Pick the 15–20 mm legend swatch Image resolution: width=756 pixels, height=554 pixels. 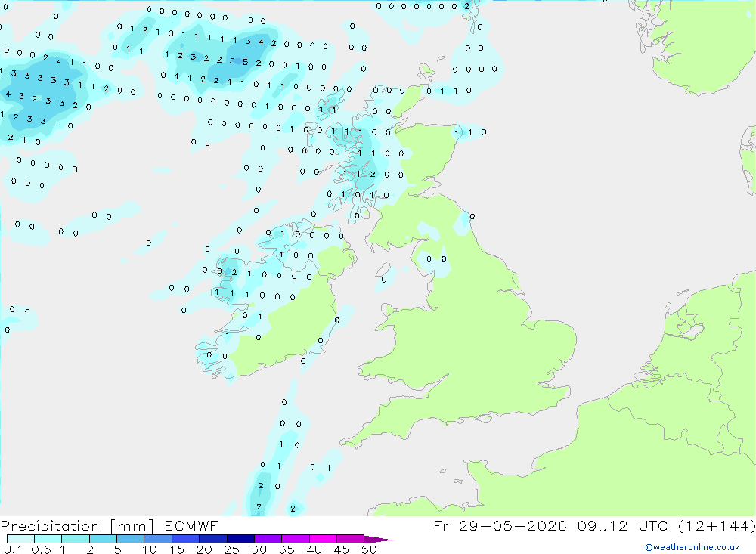click(x=185, y=539)
